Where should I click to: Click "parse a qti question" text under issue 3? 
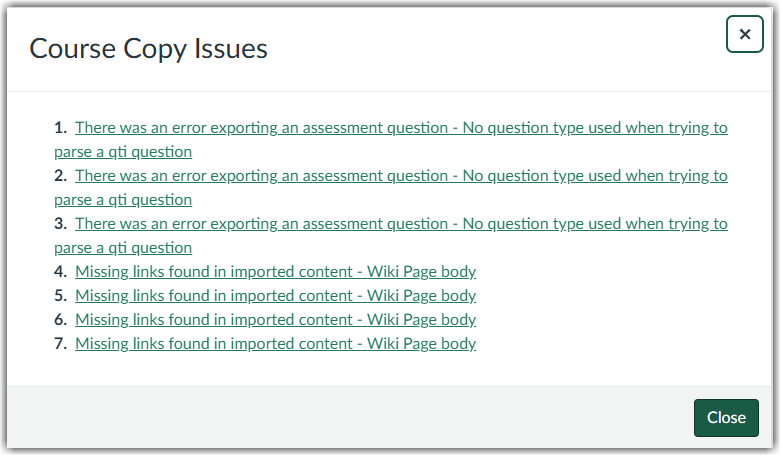123,248
